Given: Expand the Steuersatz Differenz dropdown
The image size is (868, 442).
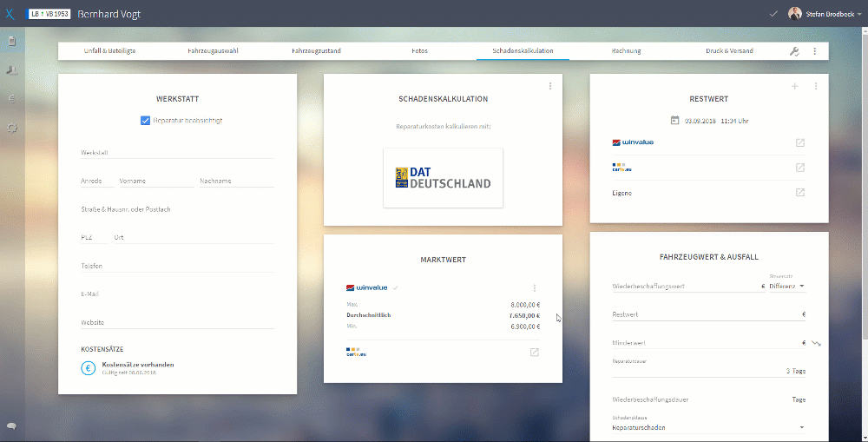Looking at the screenshot, I should [786, 287].
